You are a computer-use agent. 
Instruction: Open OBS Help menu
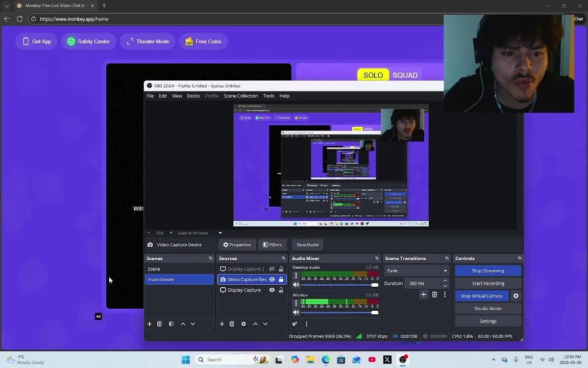pyautogui.click(x=284, y=96)
